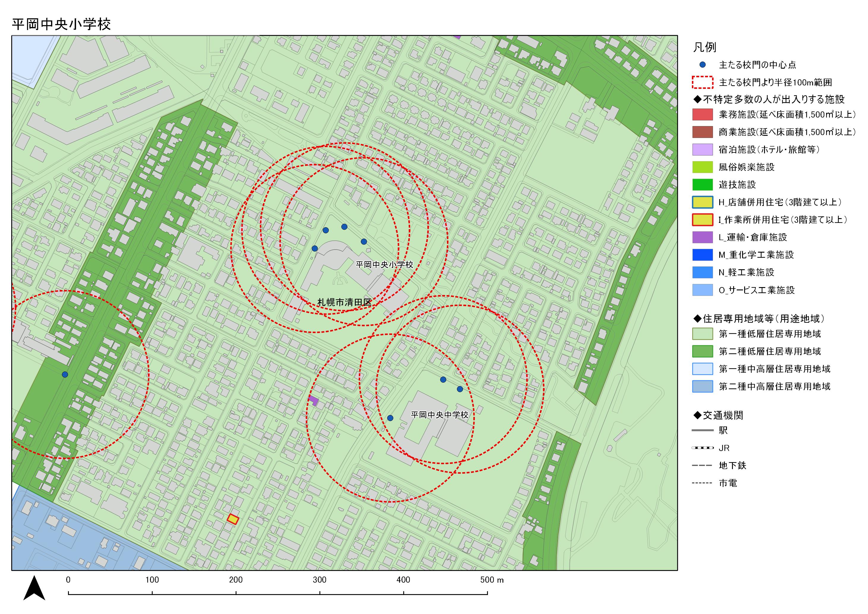
Task: Click the red dashed rectangle legend symbol
Action: pyautogui.click(x=702, y=83)
